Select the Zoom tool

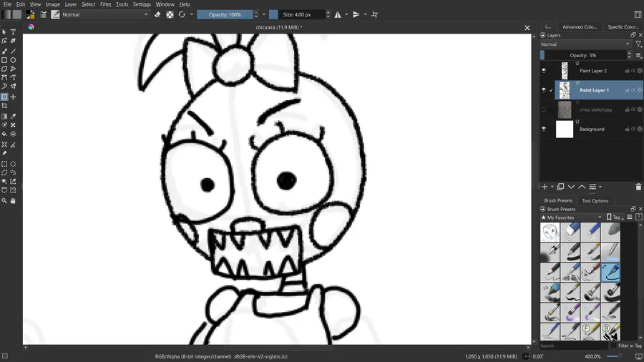coord(4,201)
